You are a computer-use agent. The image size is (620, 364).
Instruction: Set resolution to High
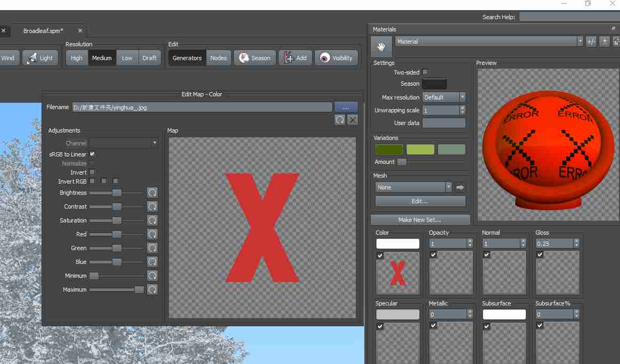[x=77, y=57]
